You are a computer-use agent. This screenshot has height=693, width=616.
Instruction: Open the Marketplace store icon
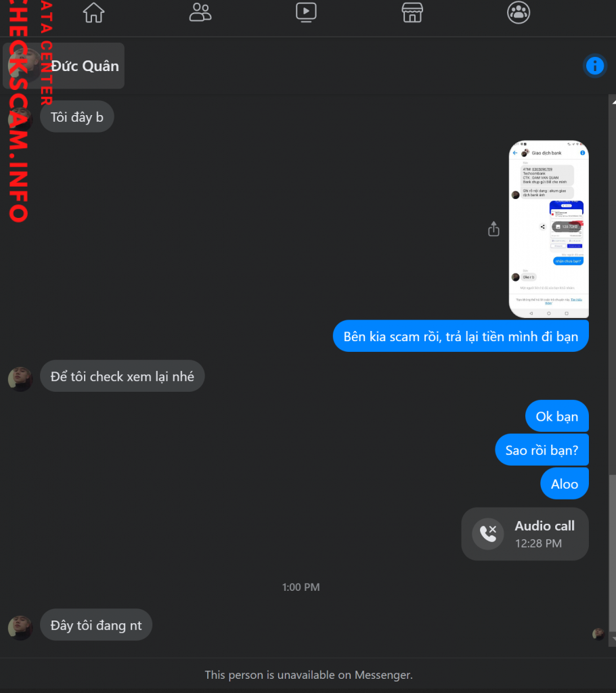point(412,12)
